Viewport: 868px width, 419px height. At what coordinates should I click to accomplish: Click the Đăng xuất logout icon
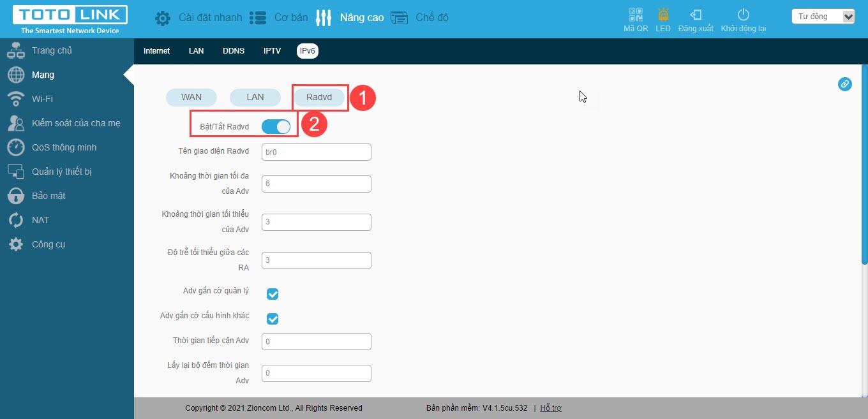(x=696, y=15)
